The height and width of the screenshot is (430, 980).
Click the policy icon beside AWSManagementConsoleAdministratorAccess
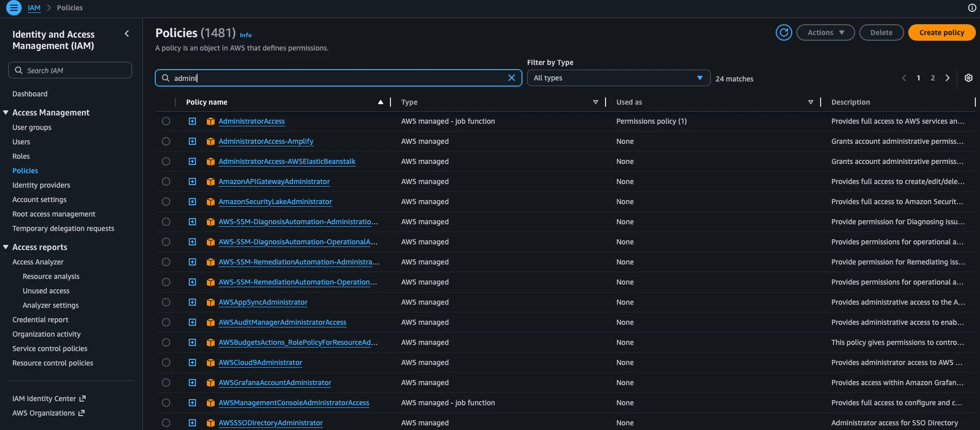(210, 403)
